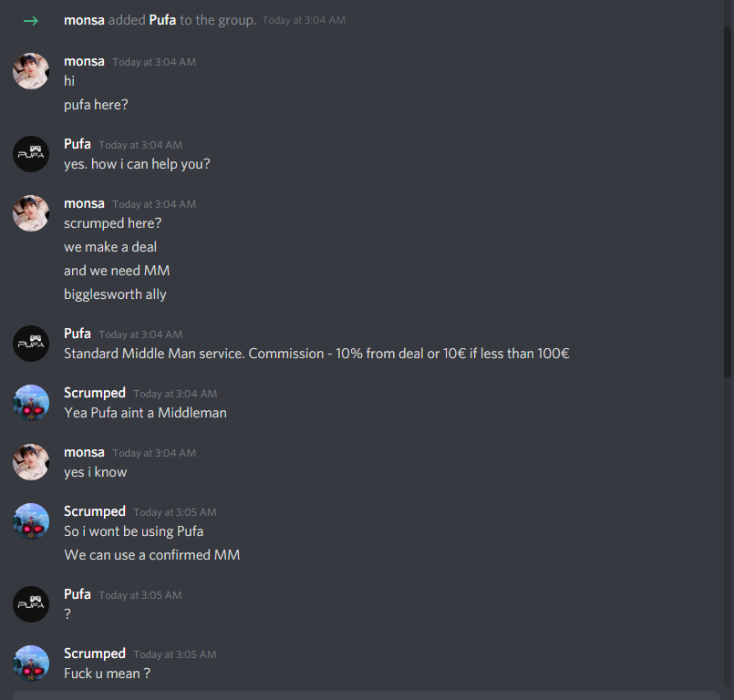Image resolution: width=734 pixels, height=700 pixels.
Task: Open Scrumped's avatar beside 'Yea Pufa aint a Middleman'
Action: pyautogui.click(x=31, y=402)
